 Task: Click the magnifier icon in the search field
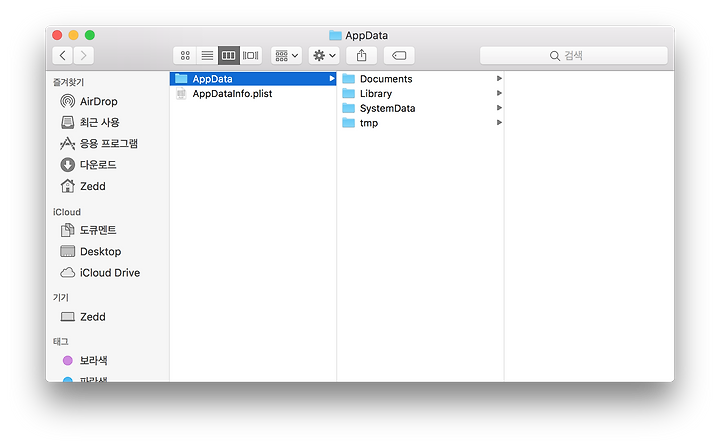tap(555, 56)
